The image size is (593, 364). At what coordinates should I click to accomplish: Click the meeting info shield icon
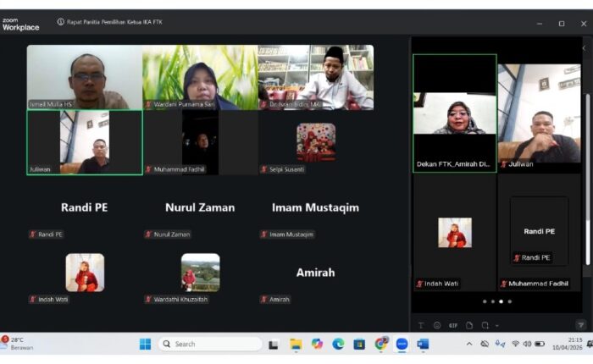coord(60,22)
